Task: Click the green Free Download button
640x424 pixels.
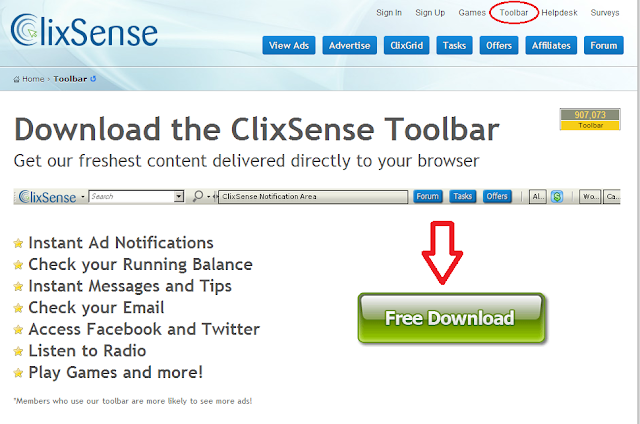Action: click(451, 318)
